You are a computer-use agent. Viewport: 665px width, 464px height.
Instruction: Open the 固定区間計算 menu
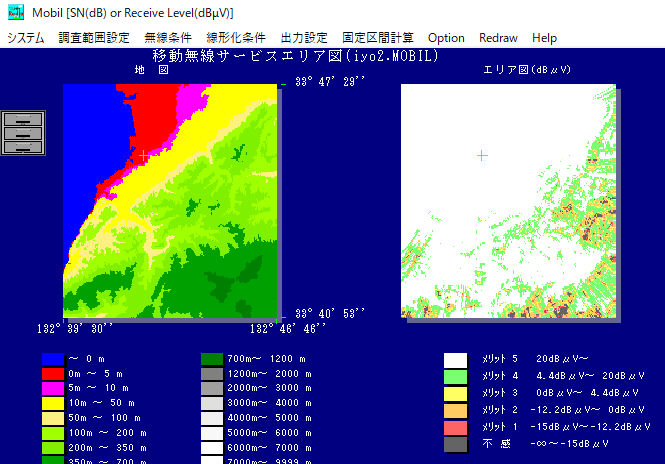pyautogui.click(x=378, y=38)
